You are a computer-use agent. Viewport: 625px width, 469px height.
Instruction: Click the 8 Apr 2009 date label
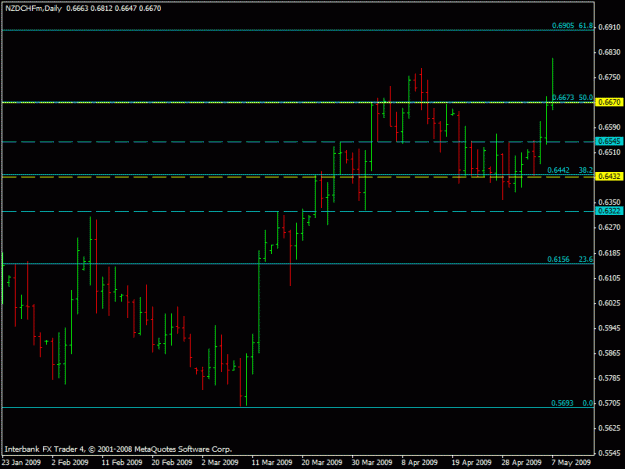[x=420, y=462]
